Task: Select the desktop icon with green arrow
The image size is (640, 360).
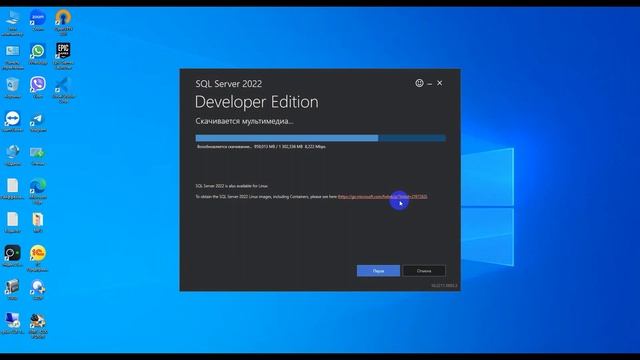Action: (38, 155)
